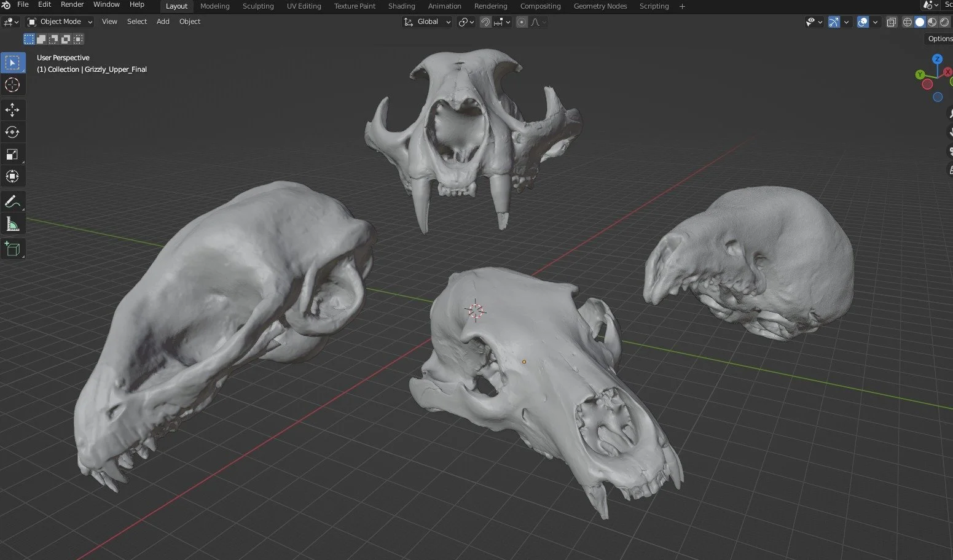The image size is (953, 560).
Task: Open the viewport Add menu
Action: pyautogui.click(x=163, y=22)
